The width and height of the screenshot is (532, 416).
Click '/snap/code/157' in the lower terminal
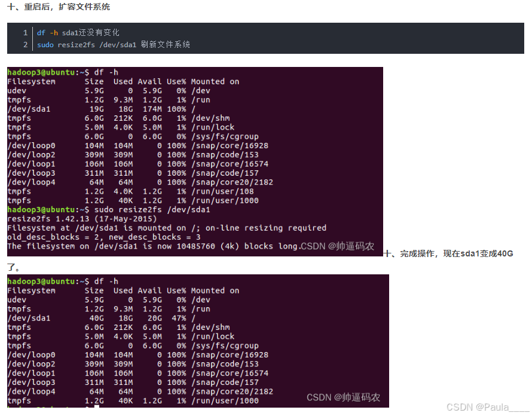225,382
